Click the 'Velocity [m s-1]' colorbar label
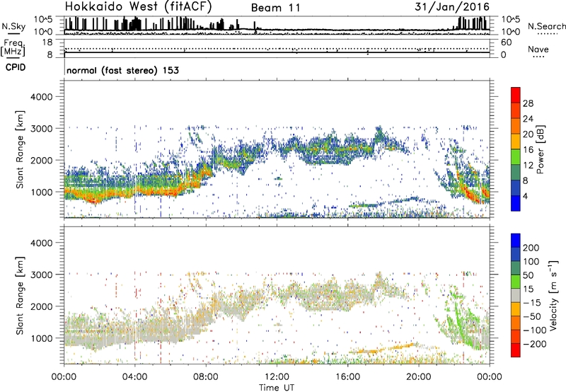 (553, 295)
